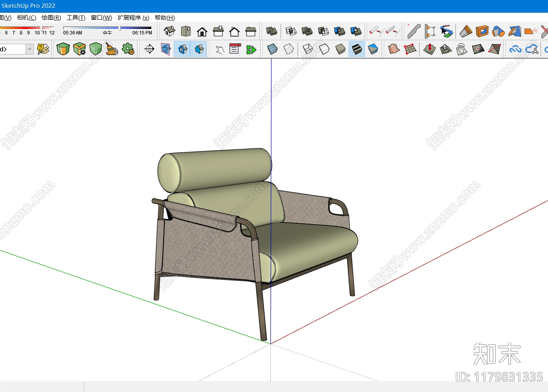This screenshot has height=392, width=548.
Task: Select the Sandbox Add Detail tool
Action: coord(478,49)
